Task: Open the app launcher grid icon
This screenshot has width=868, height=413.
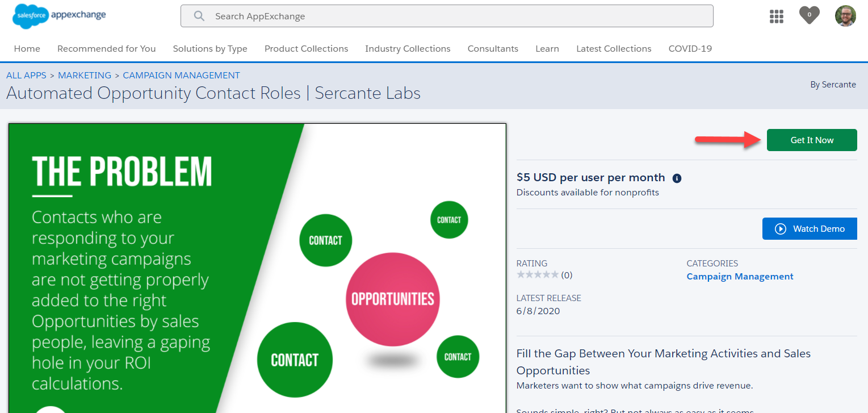Action: tap(777, 16)
